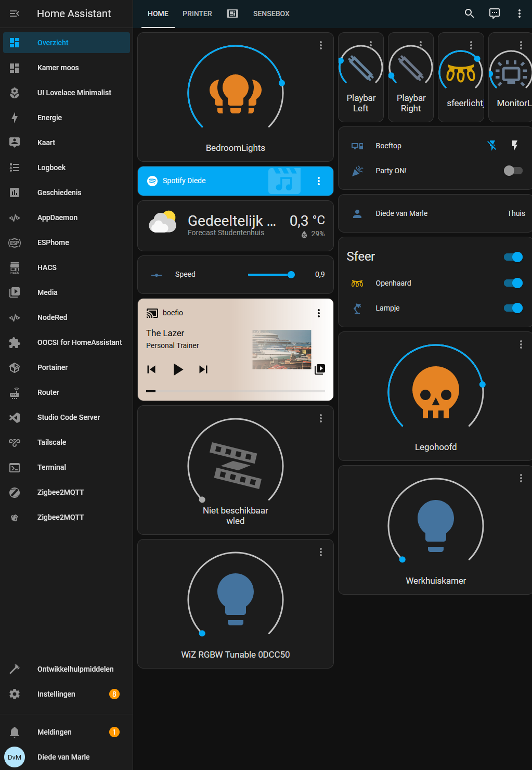Image resolution: width=532 pixels, height=770 pixels.
Task: Click the Router icon
Action: tap(15, 392)
